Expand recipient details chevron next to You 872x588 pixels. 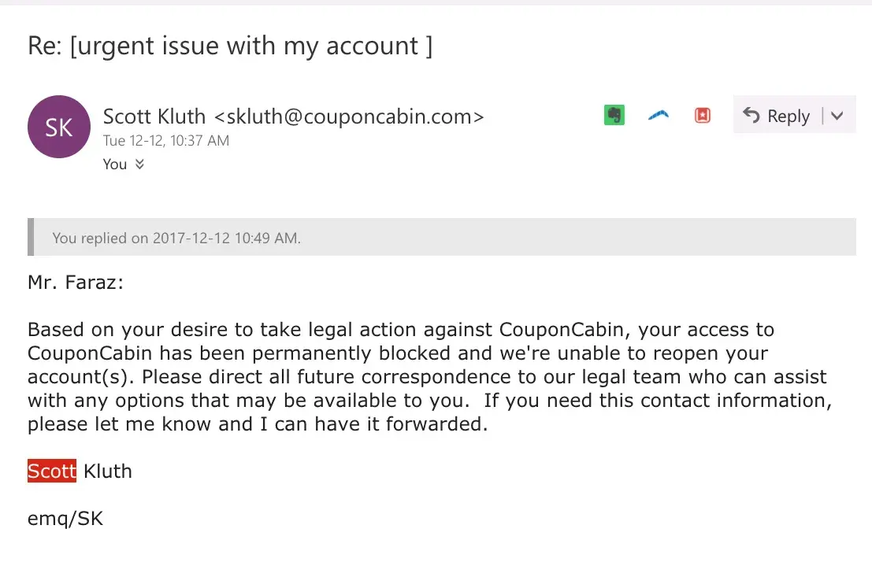click(139, 165)
